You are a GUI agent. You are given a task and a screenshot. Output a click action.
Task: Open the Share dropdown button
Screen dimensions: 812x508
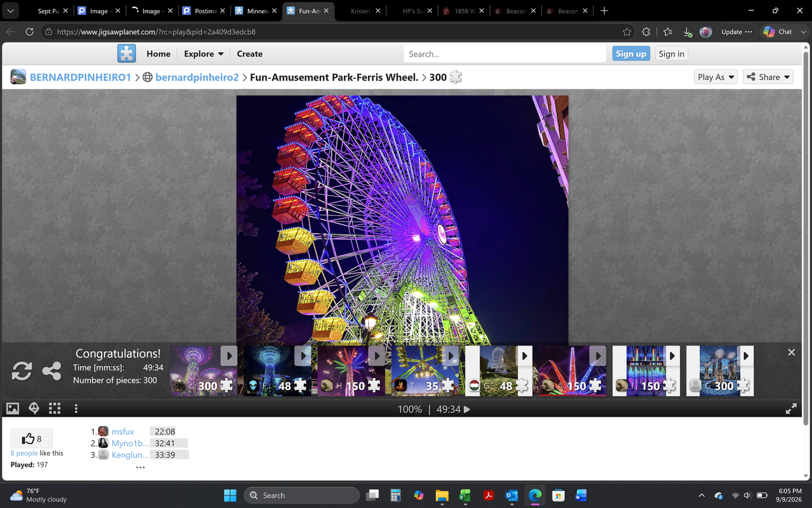tap(768, 77)
